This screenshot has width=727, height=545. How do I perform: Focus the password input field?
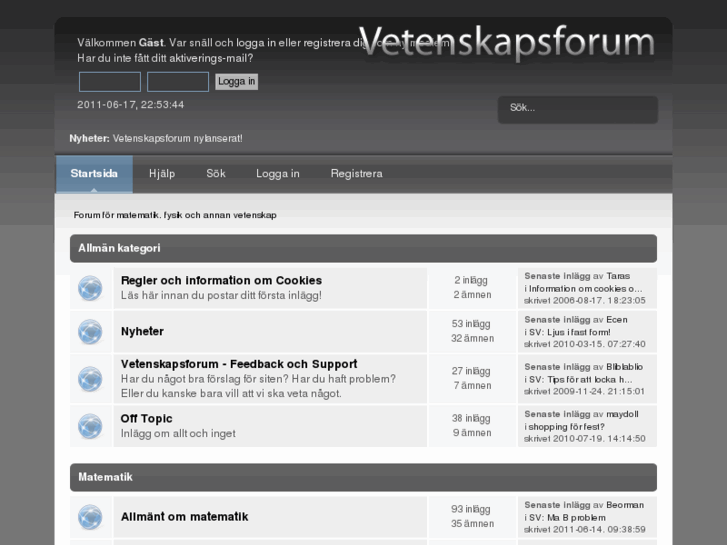178,82
